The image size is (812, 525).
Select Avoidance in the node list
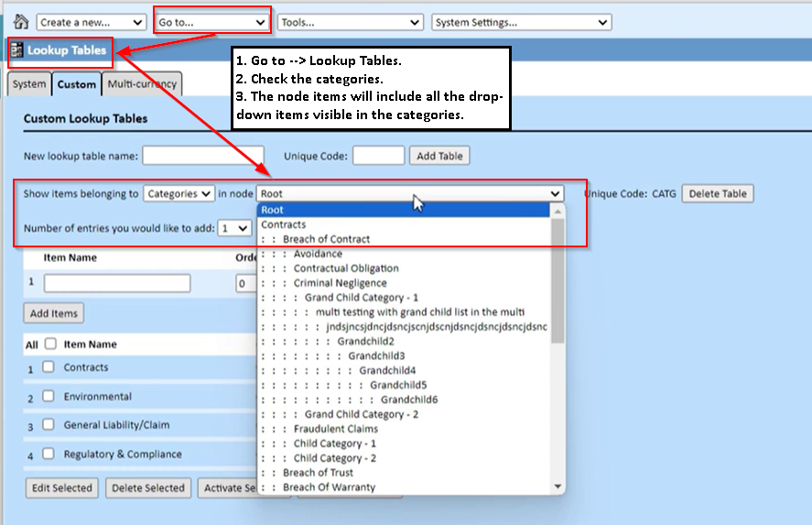pos(404,254)
